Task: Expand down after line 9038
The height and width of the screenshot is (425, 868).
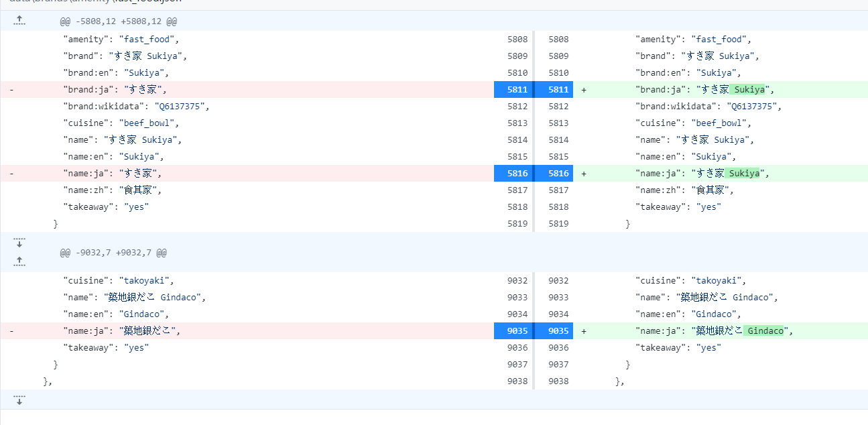Action: click(x=19, y=400)
